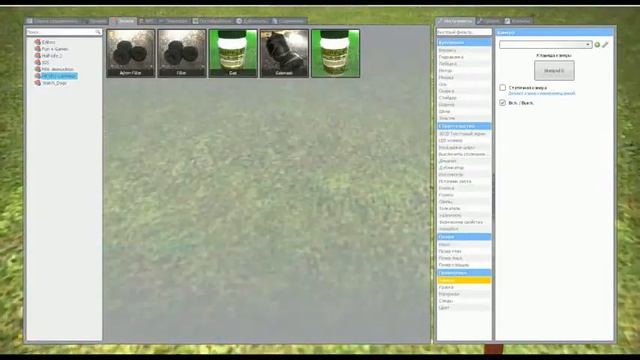Select the Камера tool highlighted in yellow
Image resolution: width=640 pixels, height=360 pixels.
[x=464, y=280]
